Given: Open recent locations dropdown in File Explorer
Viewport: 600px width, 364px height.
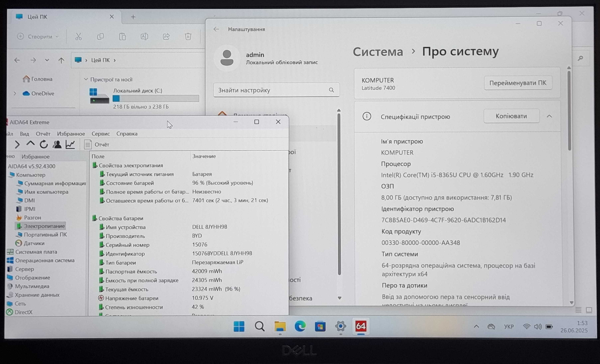Looking at the screenshot, I should point(47,60).
